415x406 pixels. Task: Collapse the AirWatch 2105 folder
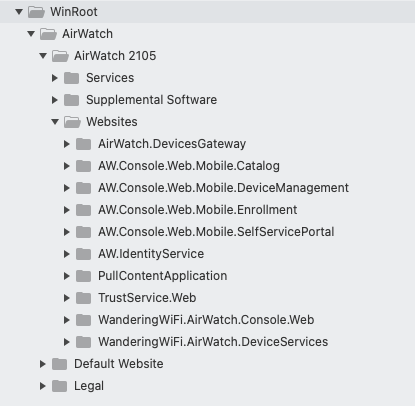(43, 56)
